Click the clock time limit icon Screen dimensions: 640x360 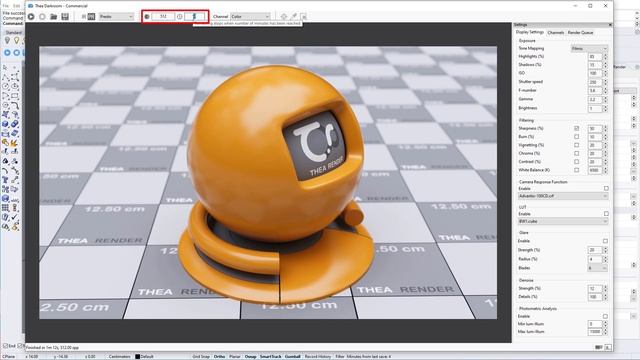pyautogui.click(x=180, y=17)
